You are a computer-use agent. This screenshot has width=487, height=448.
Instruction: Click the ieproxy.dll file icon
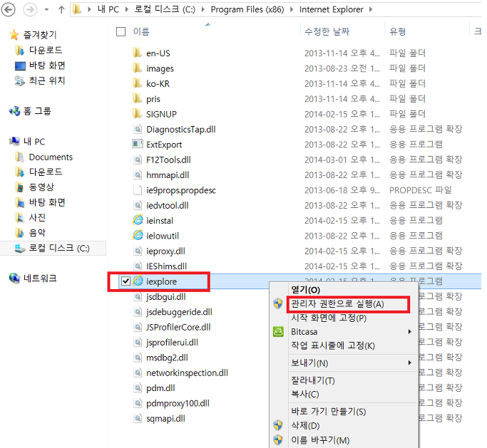click(x=138, y=251)
